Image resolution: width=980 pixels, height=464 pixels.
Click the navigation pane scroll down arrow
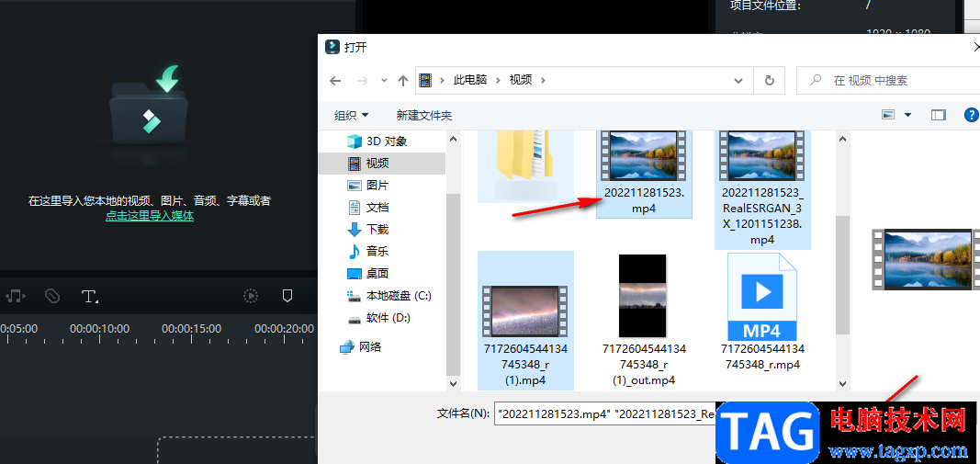pos(453,383)
